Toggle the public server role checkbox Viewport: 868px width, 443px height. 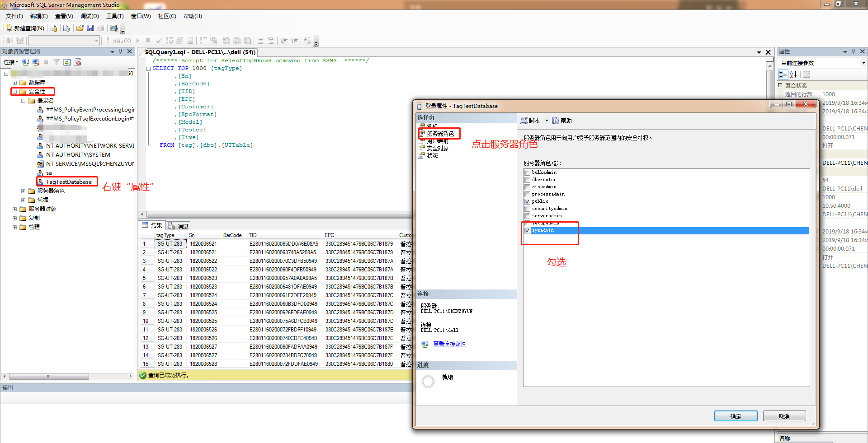(x=527, y=201)
